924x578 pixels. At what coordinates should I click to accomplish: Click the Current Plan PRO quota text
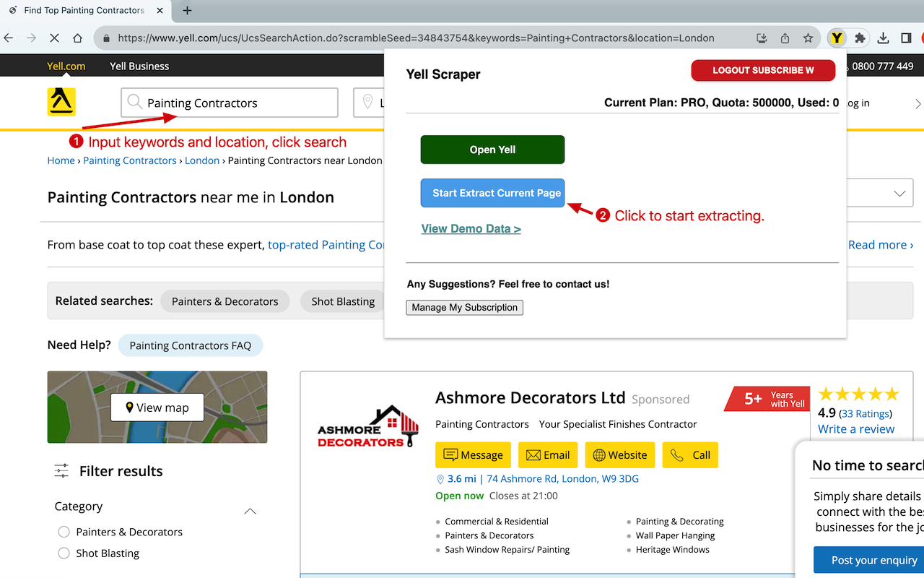coord(721,103)
